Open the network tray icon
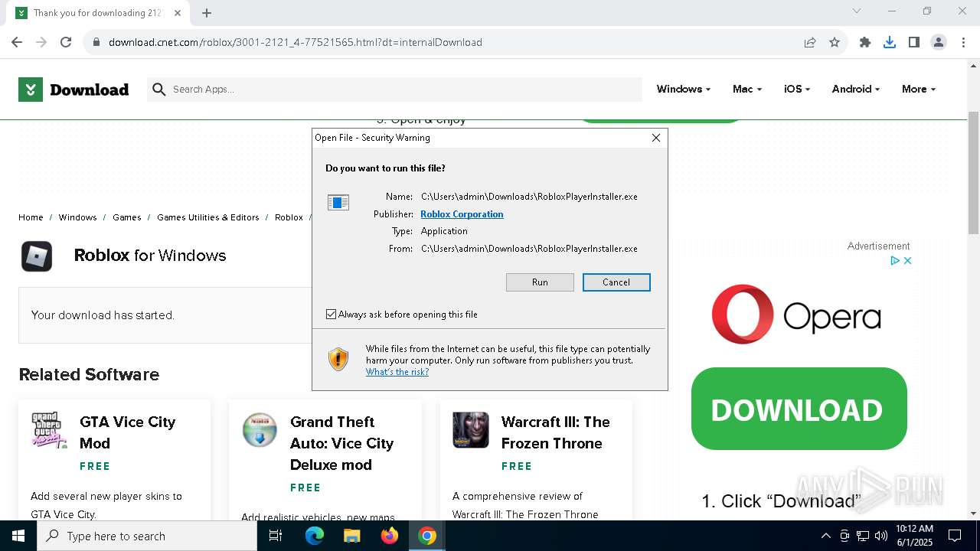 click(x=863, y=536)
